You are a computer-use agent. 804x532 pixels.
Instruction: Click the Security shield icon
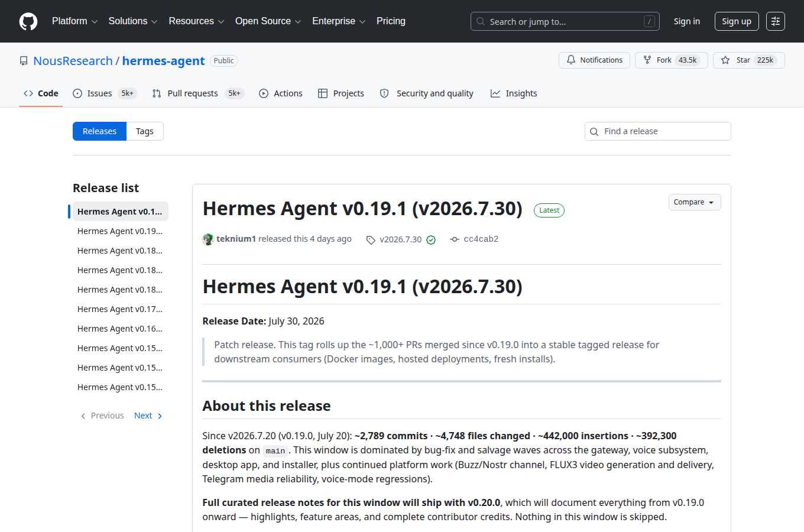click(384, 93)
